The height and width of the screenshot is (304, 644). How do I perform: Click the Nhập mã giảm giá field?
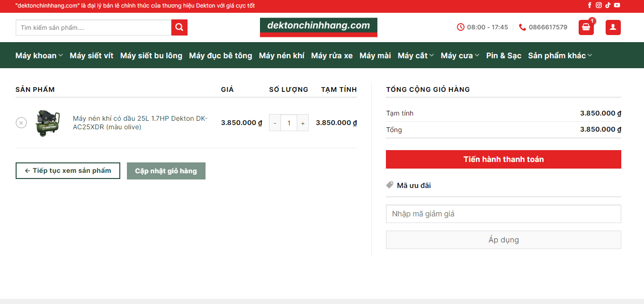click(503, 214)
